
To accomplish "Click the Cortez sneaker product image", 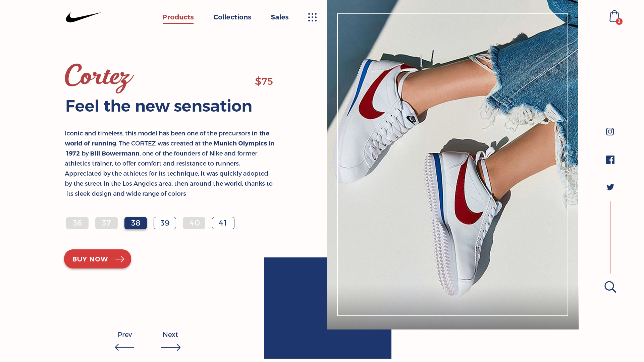I will [452, 165].
